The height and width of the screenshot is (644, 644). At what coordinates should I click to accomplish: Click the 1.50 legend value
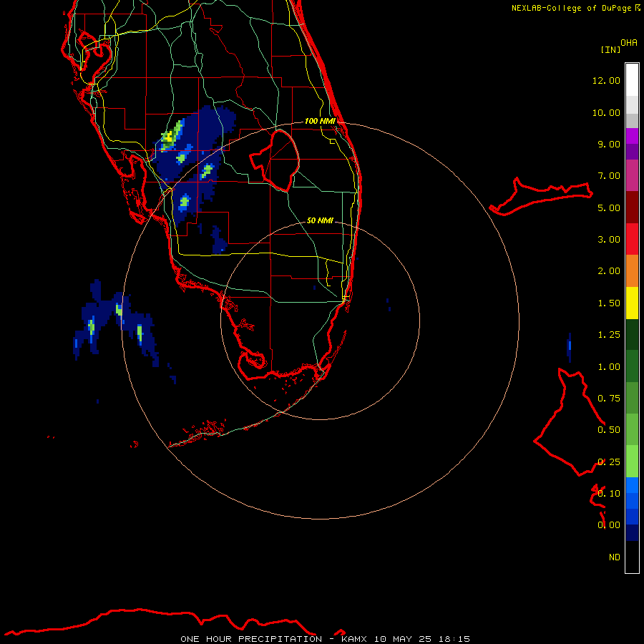609,303
